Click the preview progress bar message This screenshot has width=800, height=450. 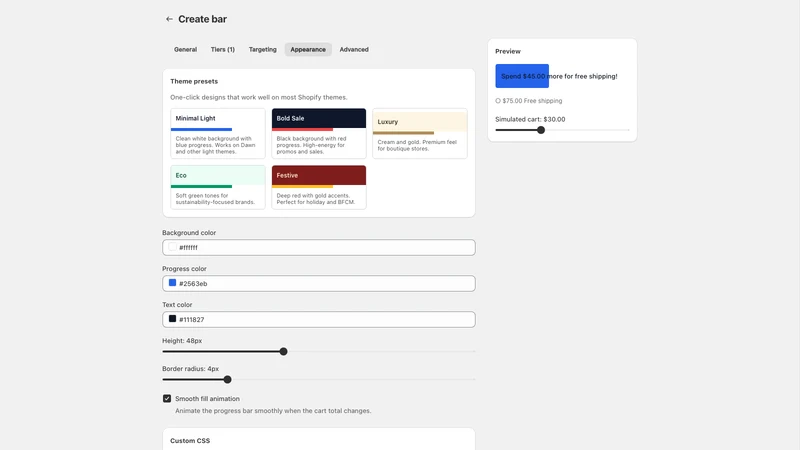pyautogui.click(x=559, y=76)
